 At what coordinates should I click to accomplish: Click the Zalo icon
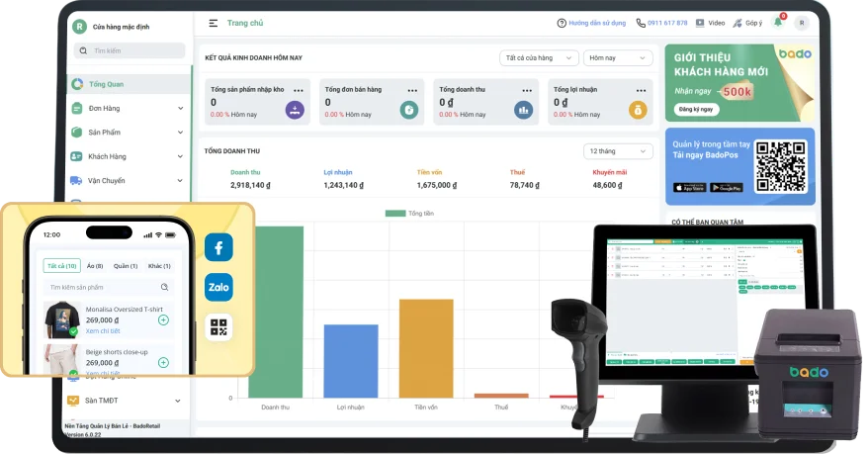218,287
